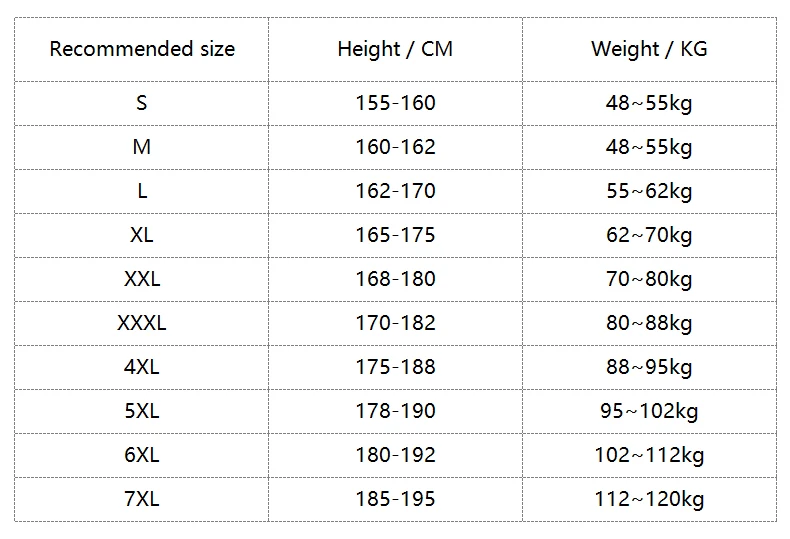Screen dimensions: 790x539
Task: Click the 155-160 height cell
Action: coord(395,103)
